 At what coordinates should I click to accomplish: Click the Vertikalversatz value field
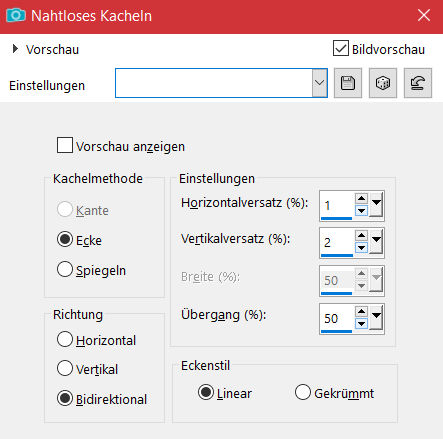tap(336, 242)
